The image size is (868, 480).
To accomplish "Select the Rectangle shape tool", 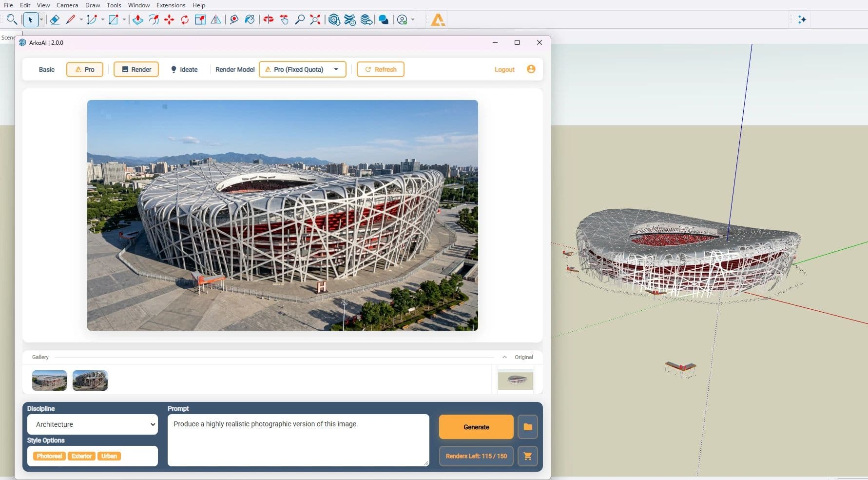I will [114, 20].
